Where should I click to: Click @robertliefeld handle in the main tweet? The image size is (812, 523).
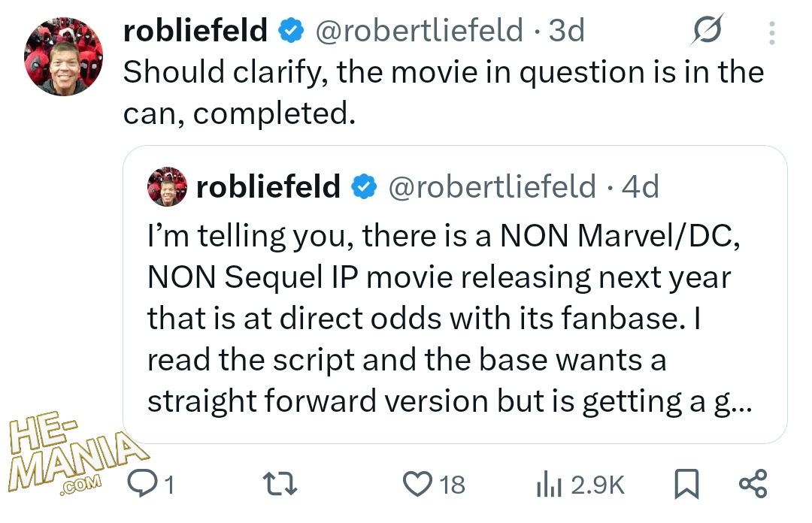coord(418,31)
